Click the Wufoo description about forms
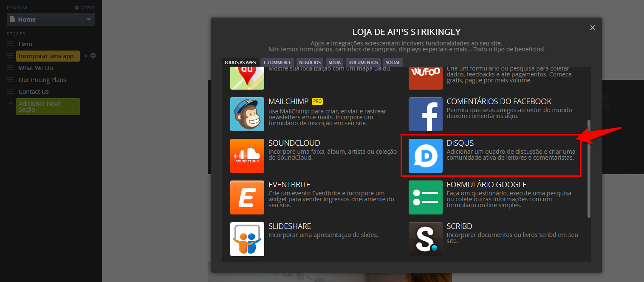The image size is (644, 282). pyautogui.click(x=509, y=75)
